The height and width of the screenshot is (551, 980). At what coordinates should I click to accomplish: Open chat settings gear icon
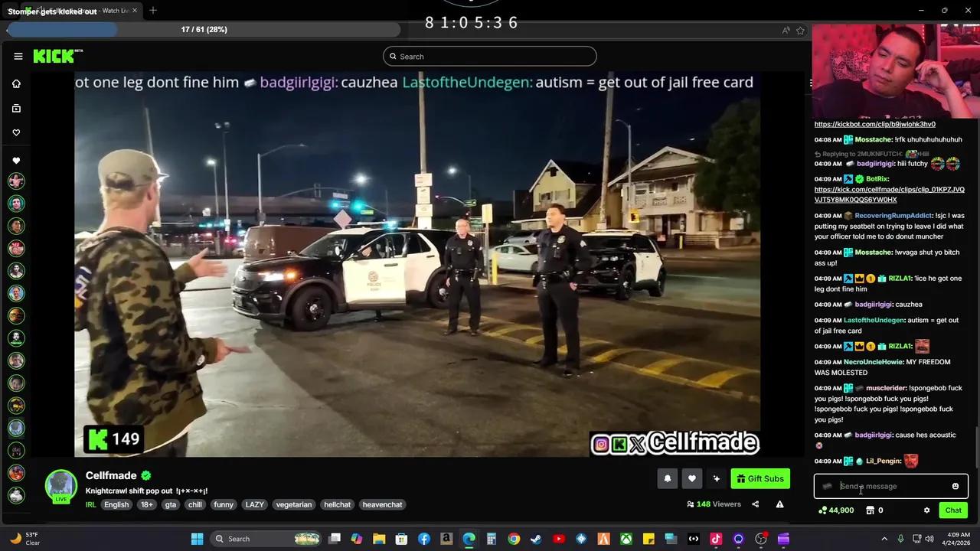click(926, 510)
